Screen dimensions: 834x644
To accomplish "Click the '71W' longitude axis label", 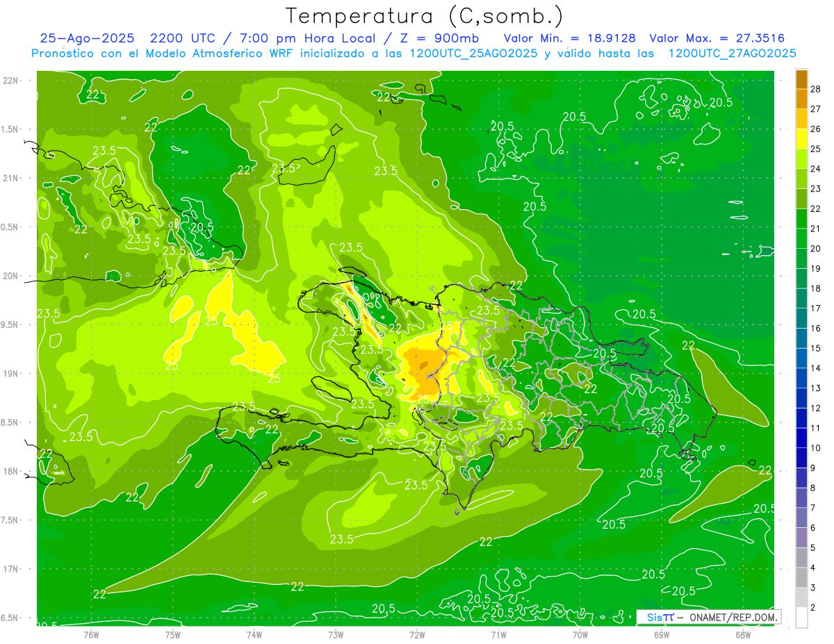I will 498,635.
